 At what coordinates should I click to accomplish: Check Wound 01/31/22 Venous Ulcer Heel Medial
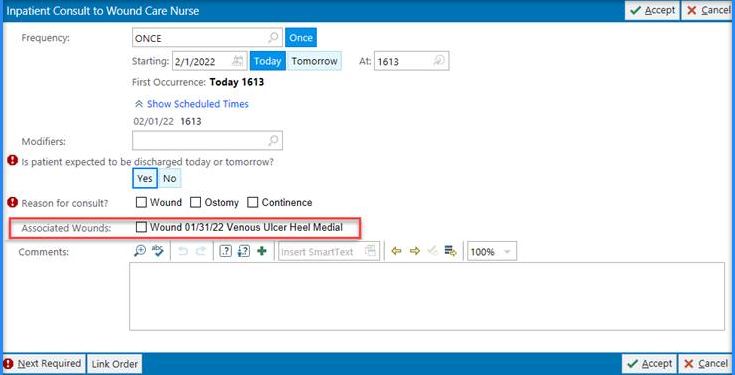point(141,227)
